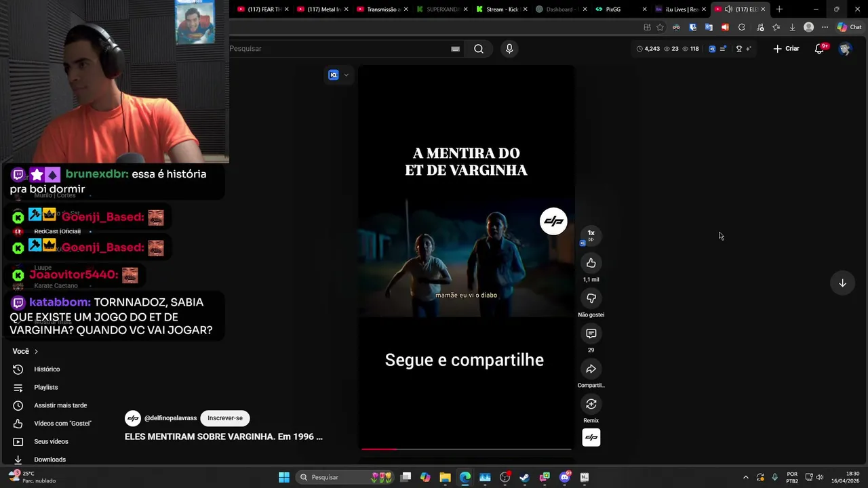Image resolution: width=868 pixels, height=488 pixels.
Task: Open the Copilot Chat button
Action: pyautogui.click(x=849, y=27)
